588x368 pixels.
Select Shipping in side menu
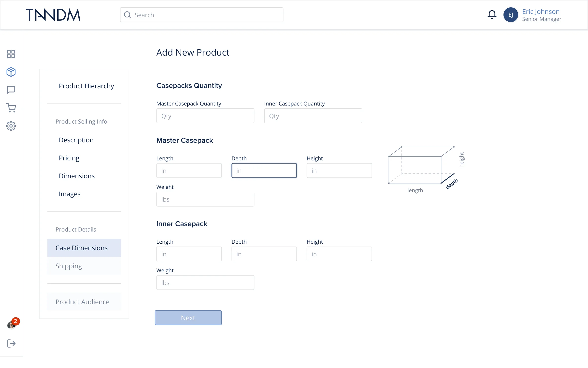point(84,266)
